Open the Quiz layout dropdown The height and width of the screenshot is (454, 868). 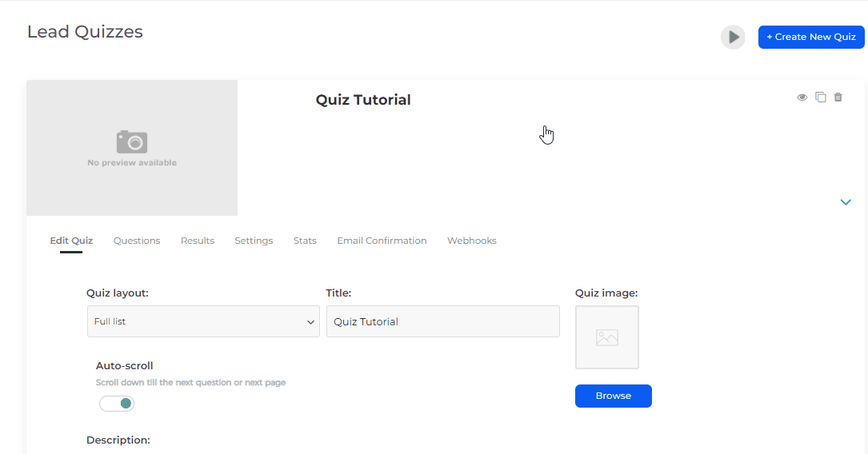203,321
